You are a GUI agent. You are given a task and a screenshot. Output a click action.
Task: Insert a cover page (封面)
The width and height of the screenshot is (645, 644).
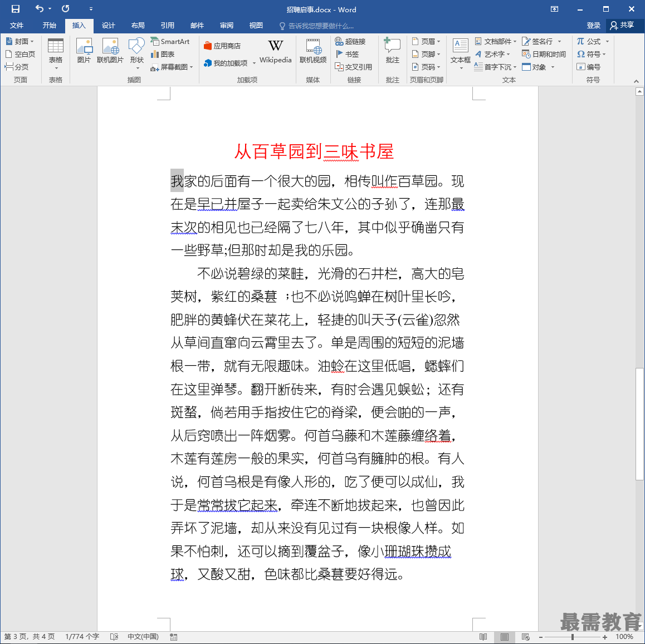pos(20,42)
